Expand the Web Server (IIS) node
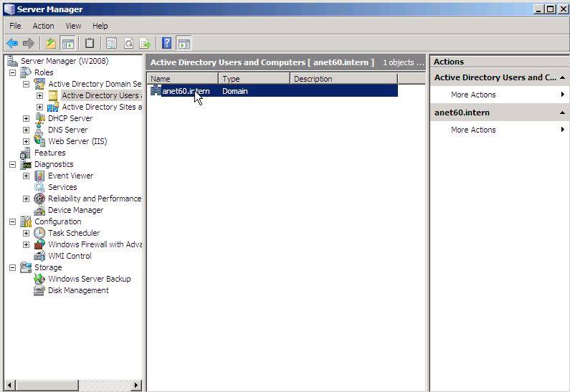The width and height of the screenshot is (570, 392). click(27, 141)
